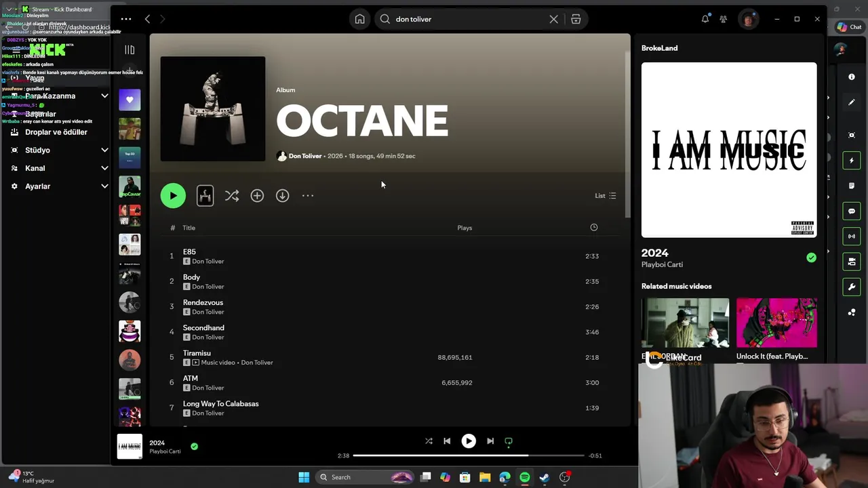
Task: Open Don Toliver link under track E85
Action: click(208, 262)
